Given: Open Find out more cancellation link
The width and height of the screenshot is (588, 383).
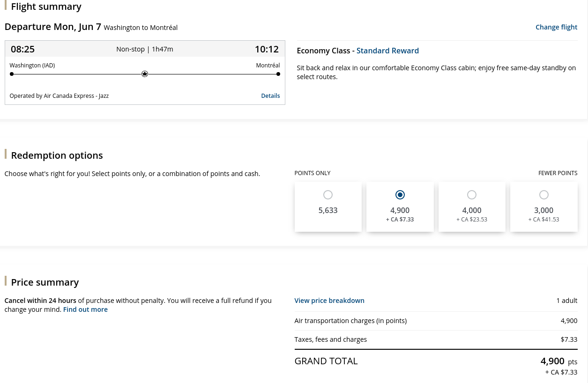Looking at the screenshot, I should [85, 309].
